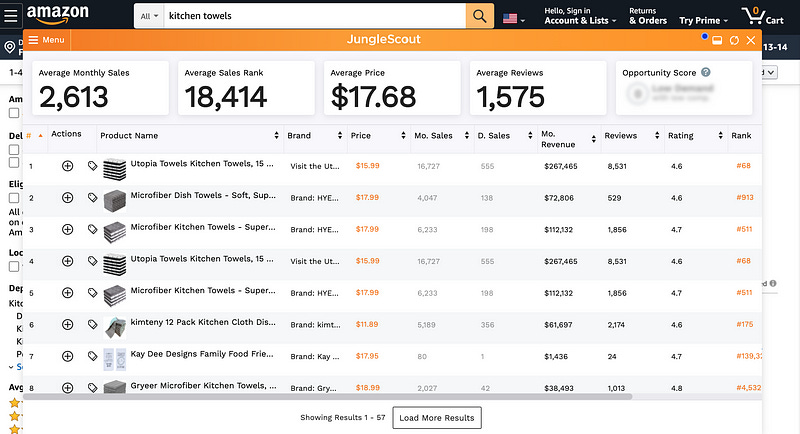Click the kitchen towels search field
Viewport: 800px width, 434px height.
[315, 16]
